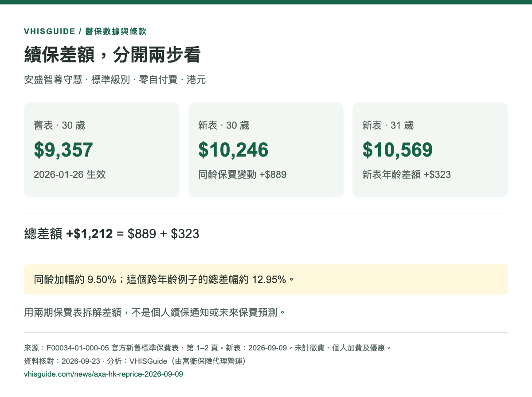Click the headline 續保差額，分開兩步看
This screenshot has width=532, height=397.
pyautogui.click(x=113, y=55)
